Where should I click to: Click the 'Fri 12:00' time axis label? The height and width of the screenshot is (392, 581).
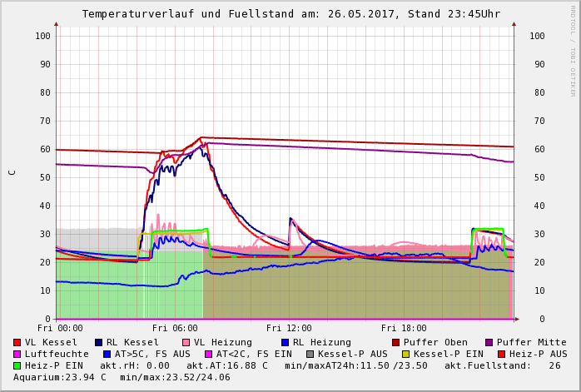[x=290, y=329]
